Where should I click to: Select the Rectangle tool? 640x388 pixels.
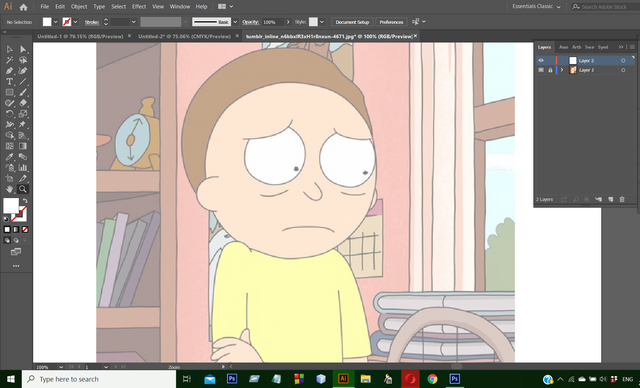(x=9, y=93)
